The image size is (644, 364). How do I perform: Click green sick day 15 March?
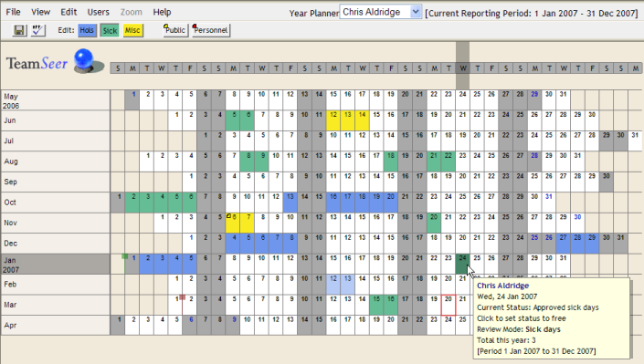[x=376, y=305]
